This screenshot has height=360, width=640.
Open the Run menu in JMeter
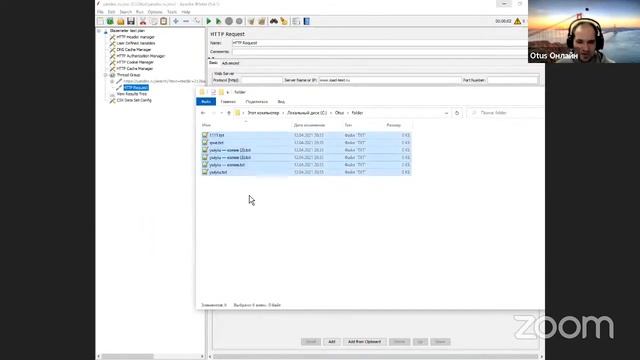[140, 12]
